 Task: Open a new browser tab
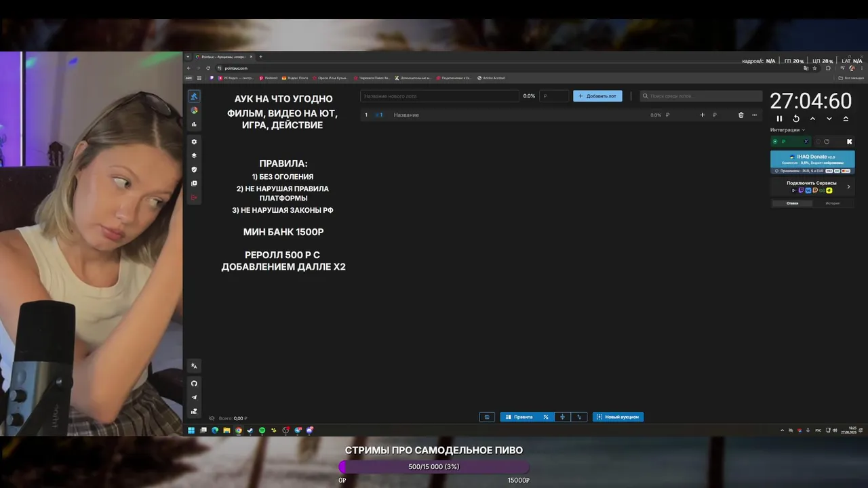tap(260, 57)
